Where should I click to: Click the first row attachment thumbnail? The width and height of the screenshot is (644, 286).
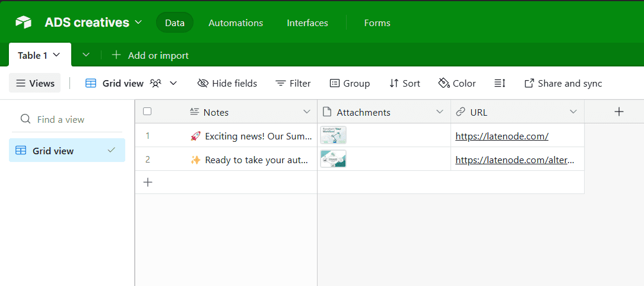(x=333, y=135)
